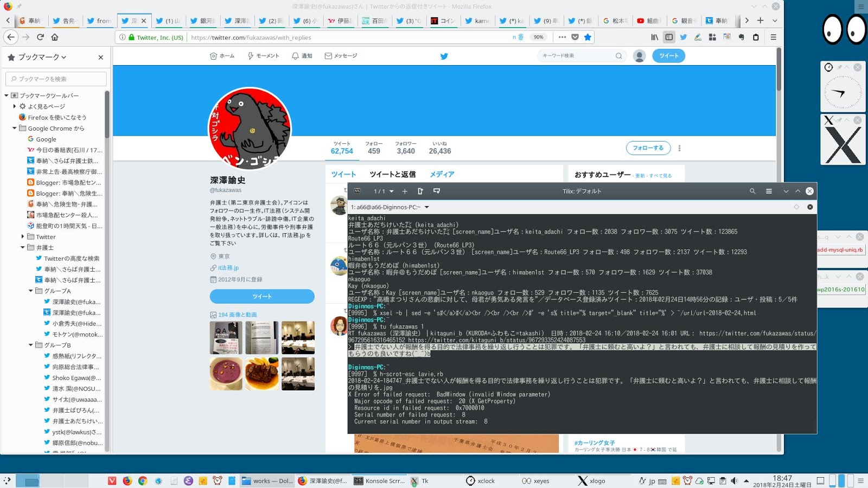Switch to ツイート tab on profile timeline
The height and width of the screenshot is (488, 868).
point(343,174)
